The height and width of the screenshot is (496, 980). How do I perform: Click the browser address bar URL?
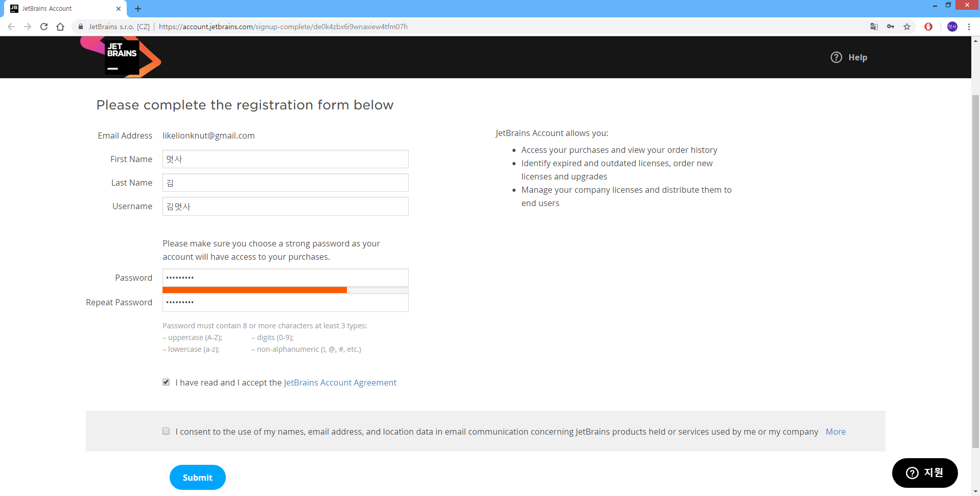click(x=283, y=27)
